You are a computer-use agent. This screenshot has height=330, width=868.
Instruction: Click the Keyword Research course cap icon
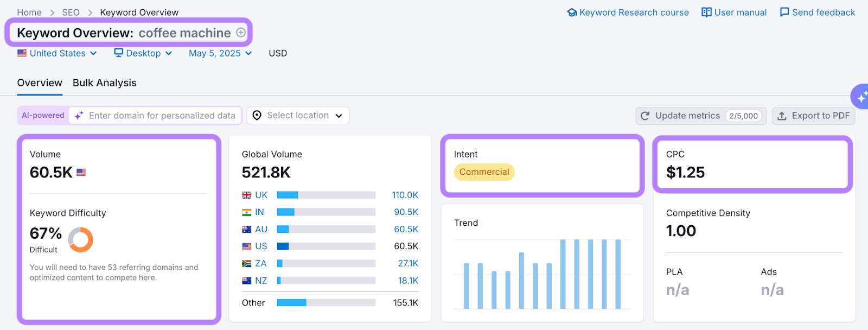pos(572,12)
